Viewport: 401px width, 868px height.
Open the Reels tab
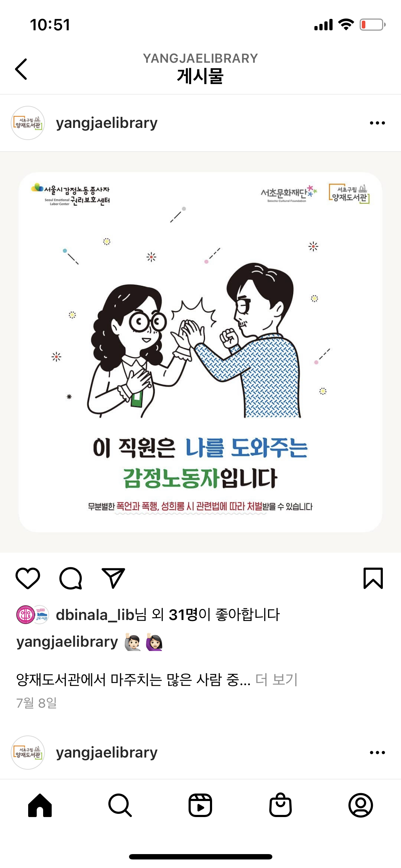(200, 805)
